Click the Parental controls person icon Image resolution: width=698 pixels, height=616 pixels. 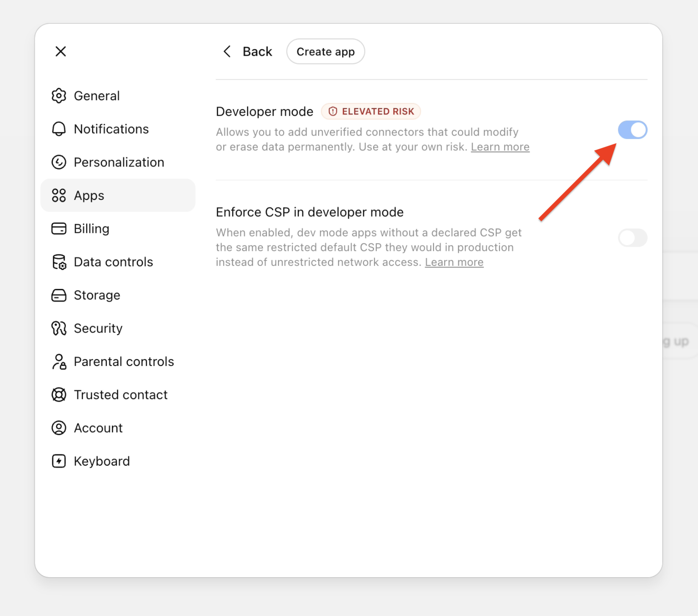[59, 362]
